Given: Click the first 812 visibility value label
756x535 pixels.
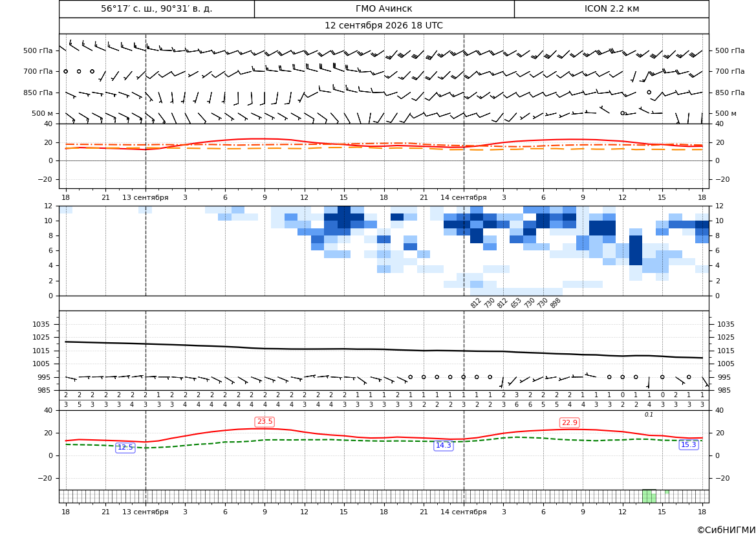Looking at the screenshot, I should [476, 303].
